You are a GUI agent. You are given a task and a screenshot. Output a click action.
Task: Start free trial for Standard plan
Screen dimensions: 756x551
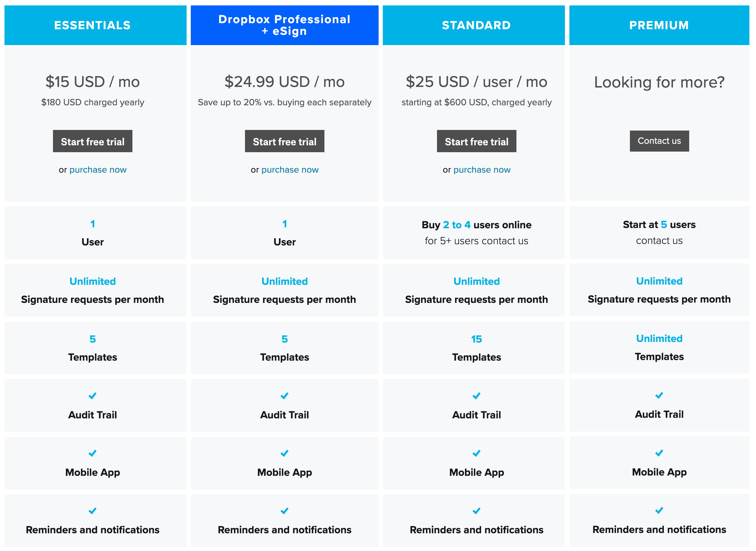[x=476, y=141]
